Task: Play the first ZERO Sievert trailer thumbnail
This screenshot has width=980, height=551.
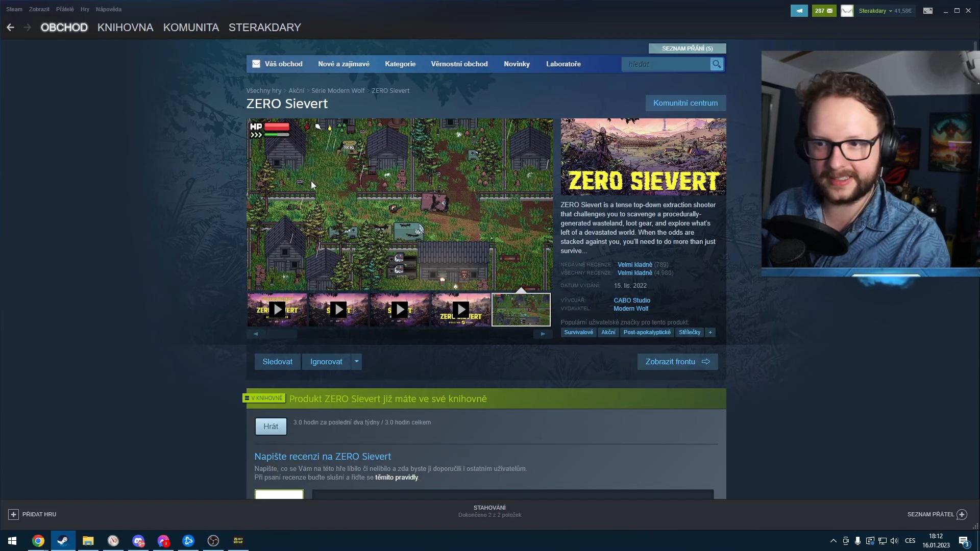Action: click(x=277, y=310)
